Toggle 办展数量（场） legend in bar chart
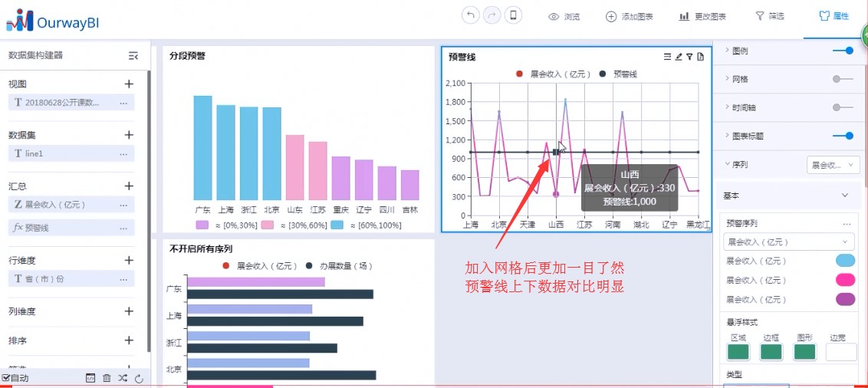Screen dimensions: 868x388 pos(340,266)
